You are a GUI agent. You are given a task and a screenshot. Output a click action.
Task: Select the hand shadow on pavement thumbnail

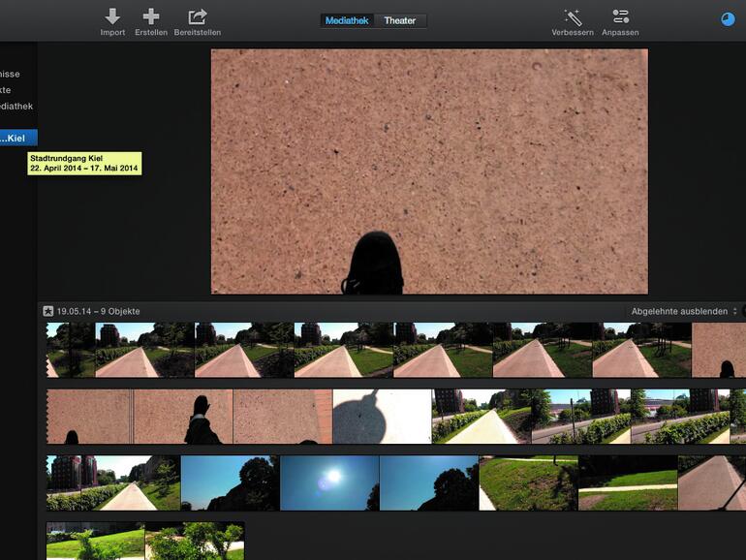[182, 417]
